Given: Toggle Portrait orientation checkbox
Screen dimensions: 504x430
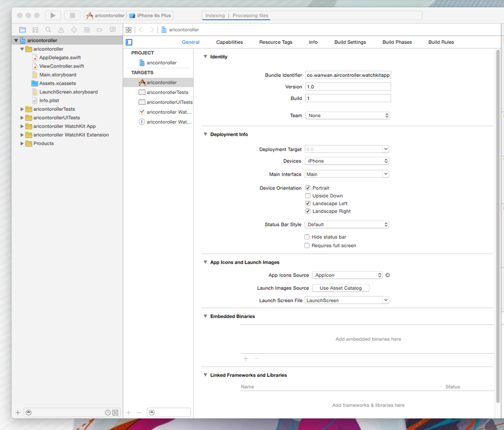Looking at the screenshot, I should [308, 188].
